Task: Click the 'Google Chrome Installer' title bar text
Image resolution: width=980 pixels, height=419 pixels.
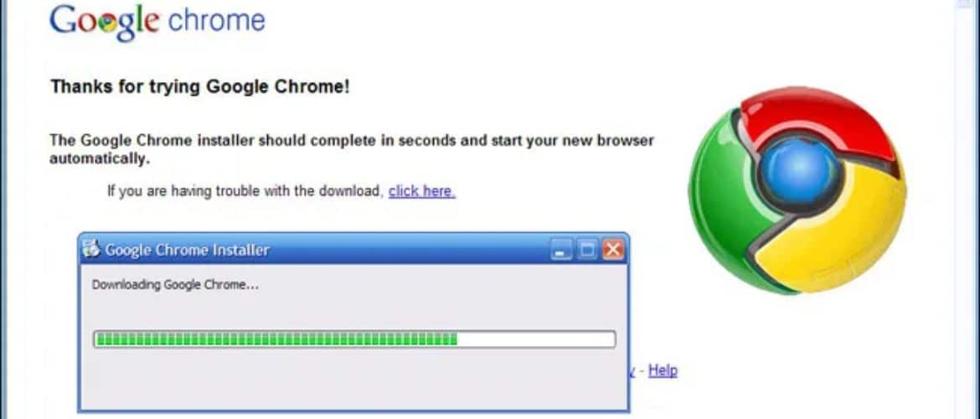Action: pos(187,250)
